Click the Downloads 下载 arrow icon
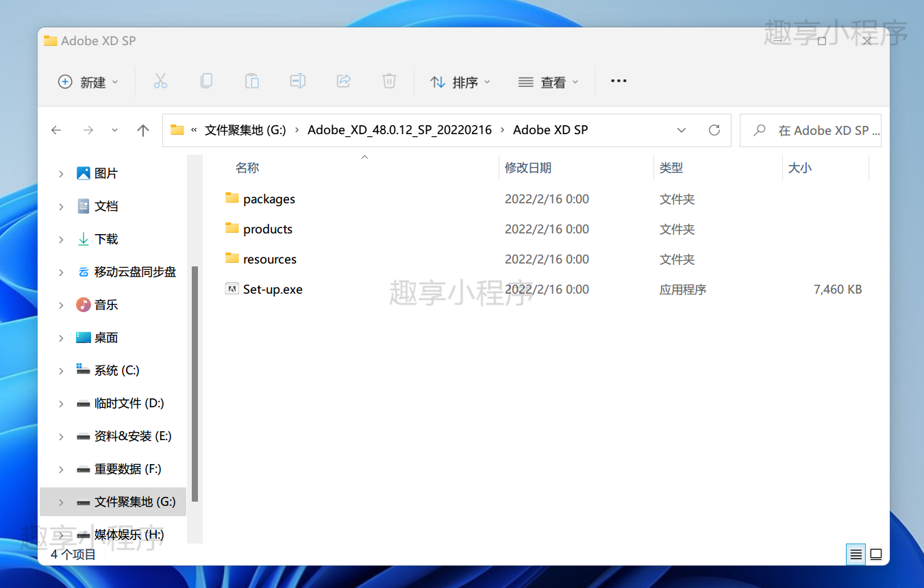The image size is (924, 588). 84,239
